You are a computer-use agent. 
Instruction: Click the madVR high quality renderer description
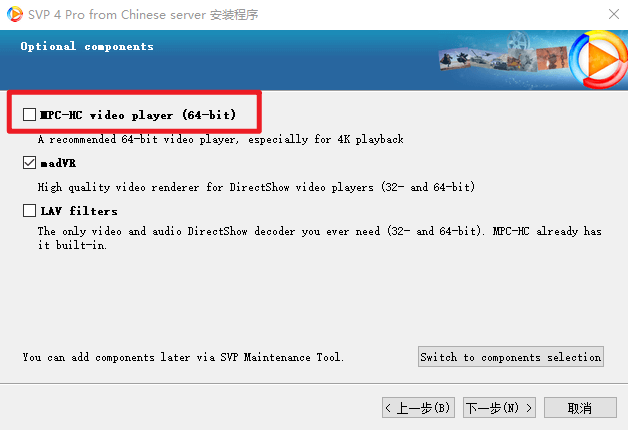pos(256,187)
